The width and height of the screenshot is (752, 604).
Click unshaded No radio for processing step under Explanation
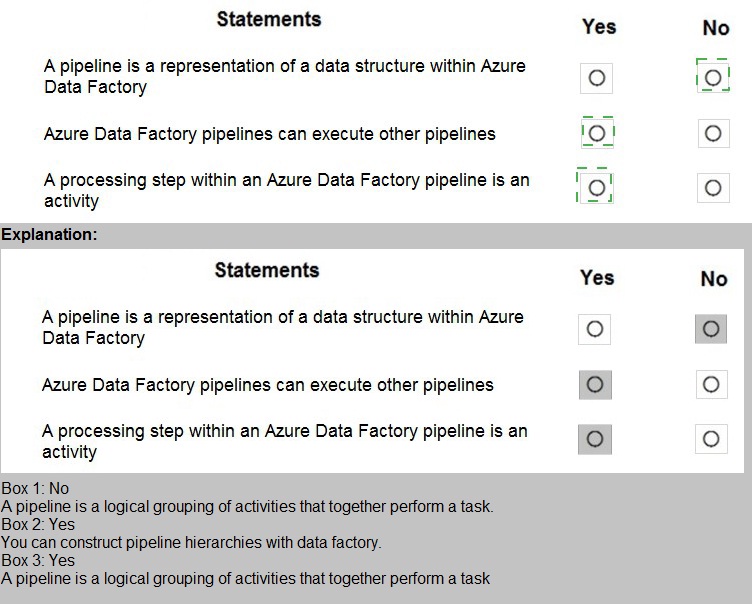click(x=711, y=439)
